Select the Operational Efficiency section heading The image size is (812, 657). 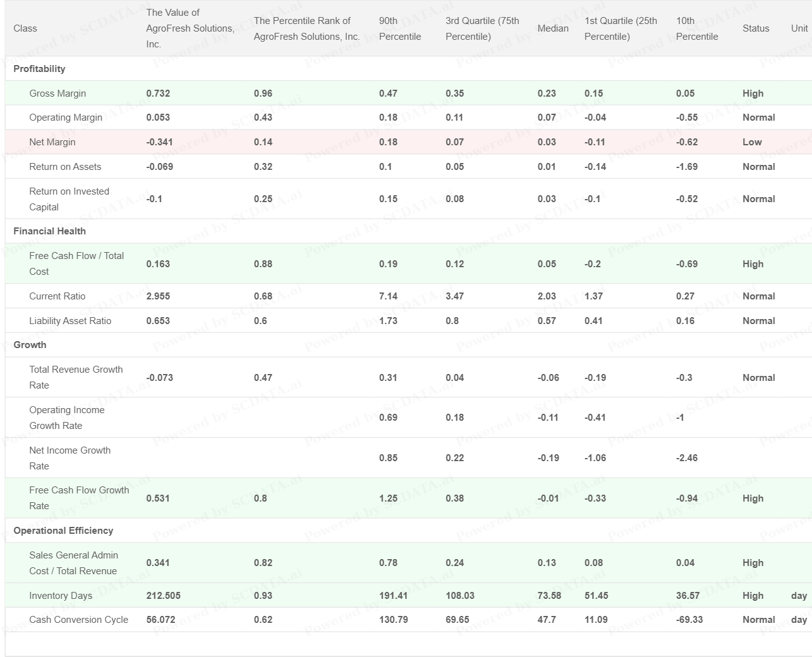[x=63, y=531]
